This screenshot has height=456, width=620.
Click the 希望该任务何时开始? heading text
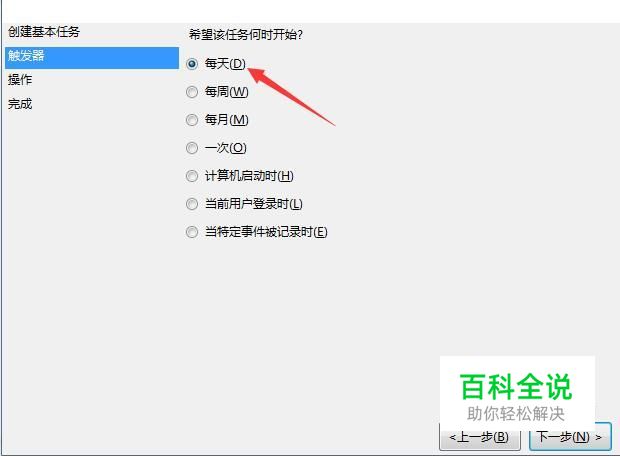(x=246, y=34)
